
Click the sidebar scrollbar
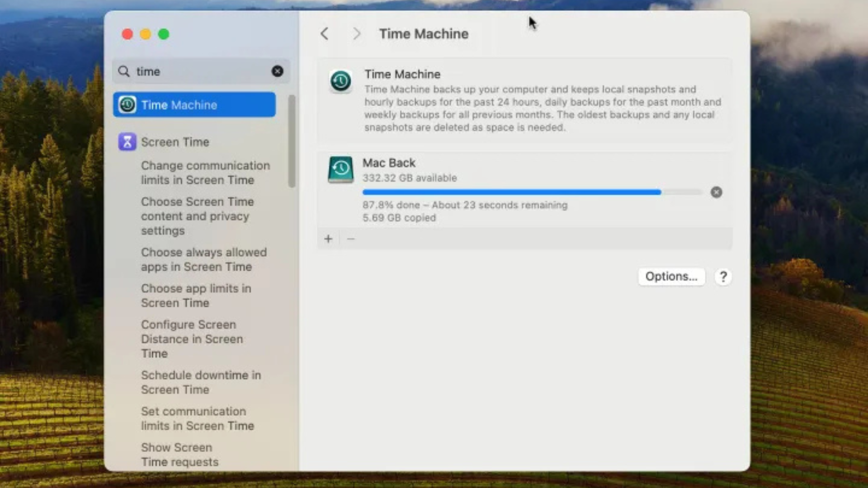[x=292, y=141]
